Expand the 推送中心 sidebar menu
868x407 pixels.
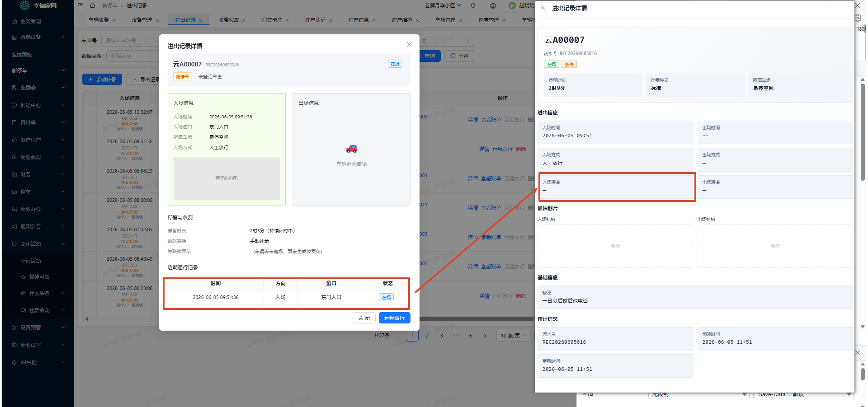click(63, 105)
